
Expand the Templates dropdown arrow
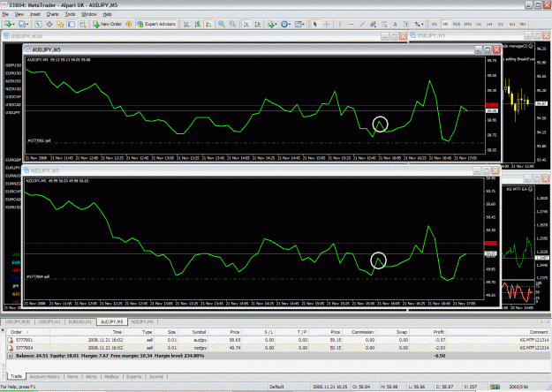pos(304,25)
